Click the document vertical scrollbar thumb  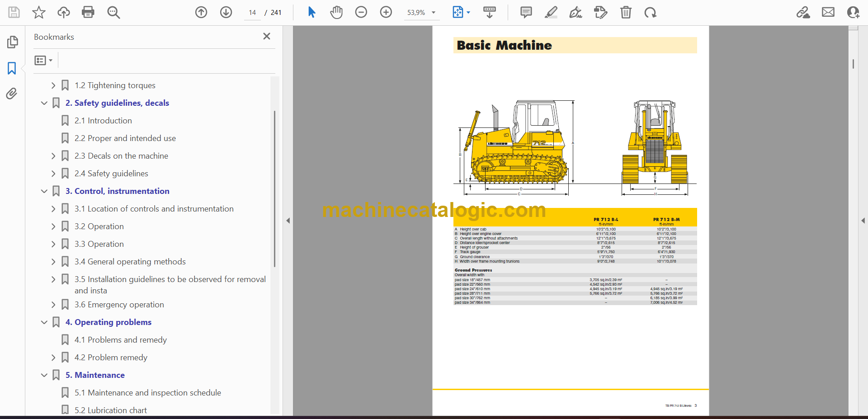[x=853, y=64]
